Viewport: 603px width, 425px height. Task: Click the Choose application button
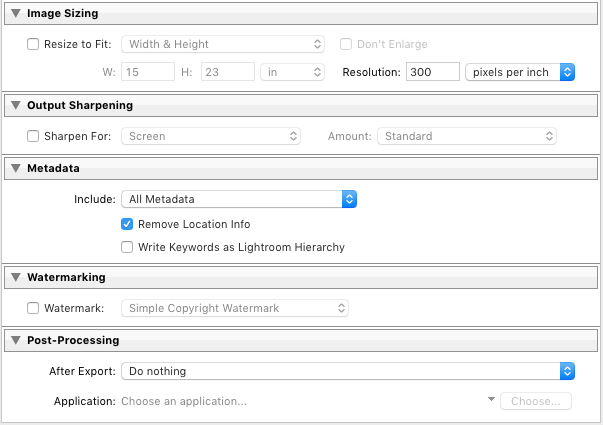coord(536,401)
